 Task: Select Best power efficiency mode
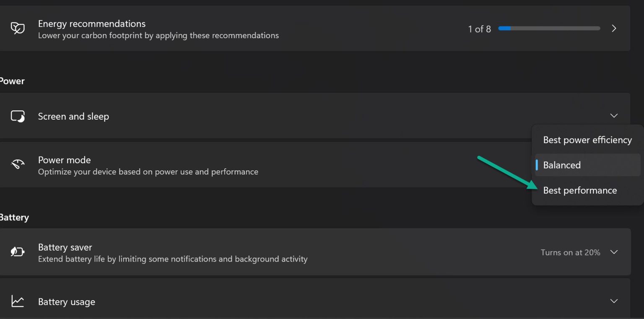tap(587, 140)
